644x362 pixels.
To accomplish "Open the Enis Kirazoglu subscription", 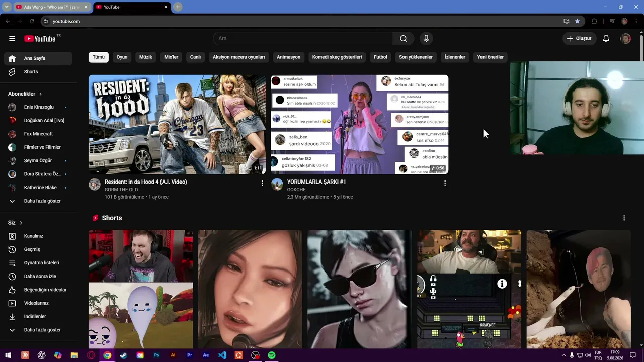I will pyautogui.click(x=38, y=107).
